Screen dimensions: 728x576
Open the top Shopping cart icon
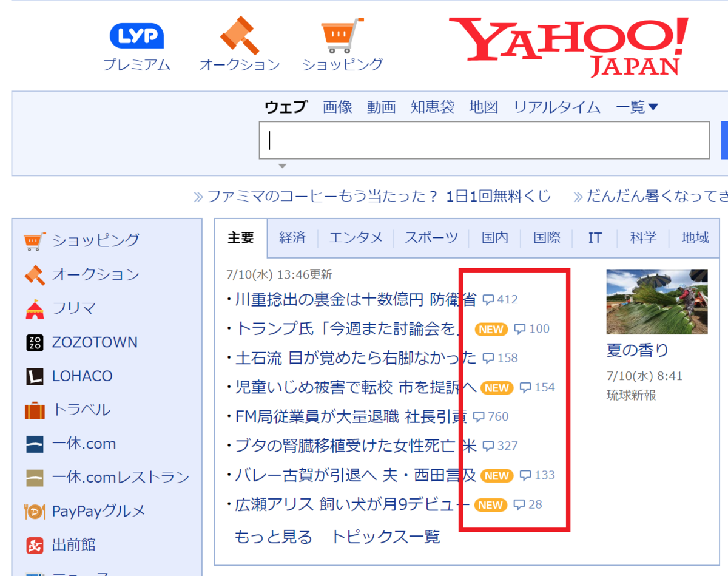tap(342, 35)
